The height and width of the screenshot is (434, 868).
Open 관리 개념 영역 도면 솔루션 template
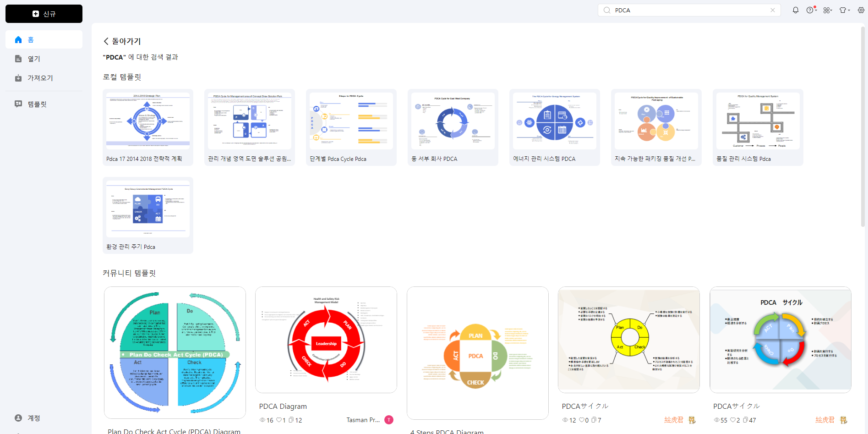[250, 127]
